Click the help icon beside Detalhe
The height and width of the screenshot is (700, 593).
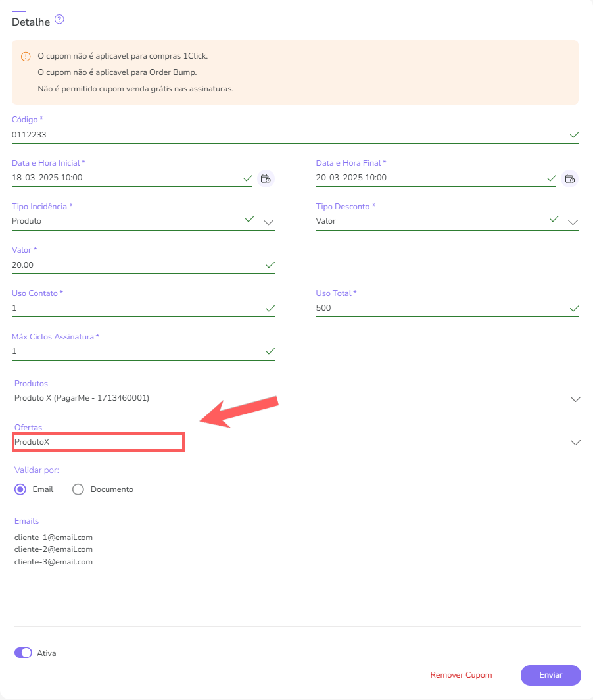(59, 20)
